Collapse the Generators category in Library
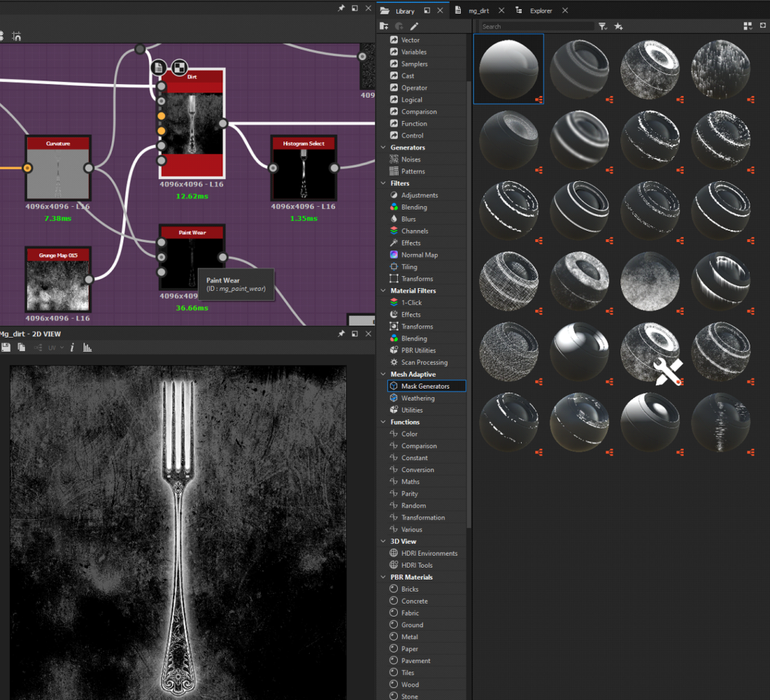The width and height of the screenshot is (770, 700). (x=383, y=147)
